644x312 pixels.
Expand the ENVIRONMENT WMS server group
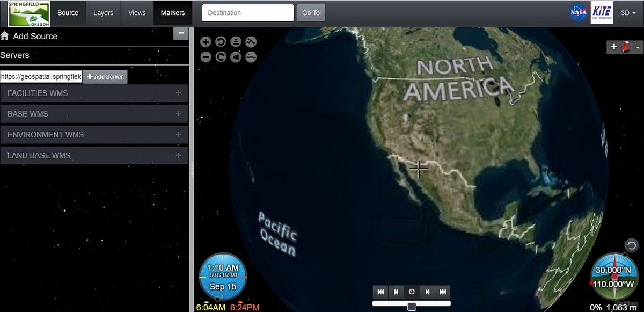pos(178,135)
